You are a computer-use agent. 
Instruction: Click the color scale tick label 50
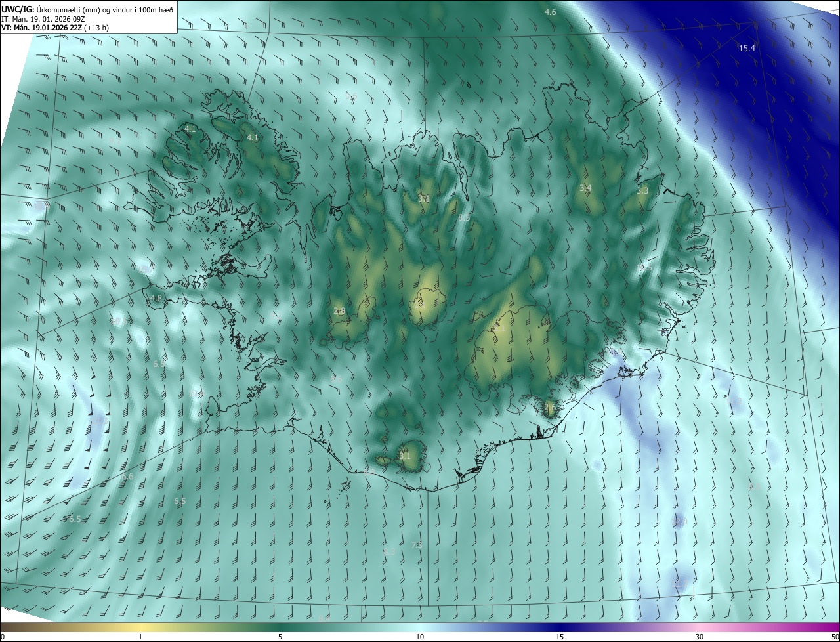835,637
